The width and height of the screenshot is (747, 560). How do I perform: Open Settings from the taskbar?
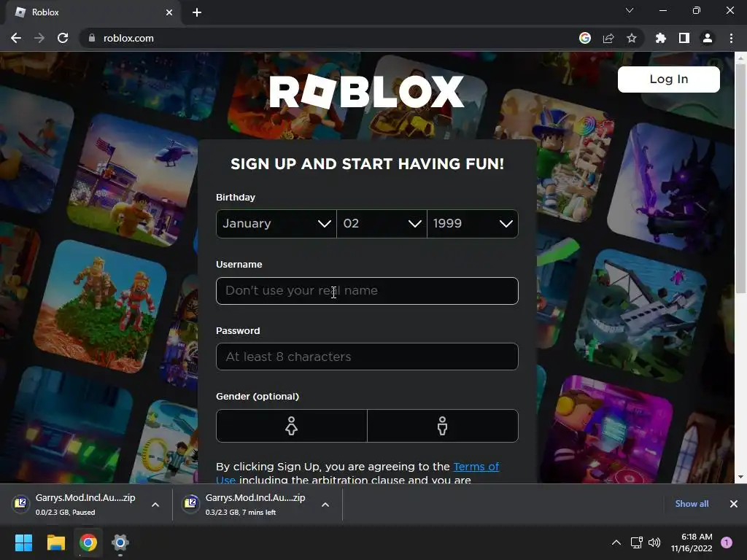tap(120, 542)
